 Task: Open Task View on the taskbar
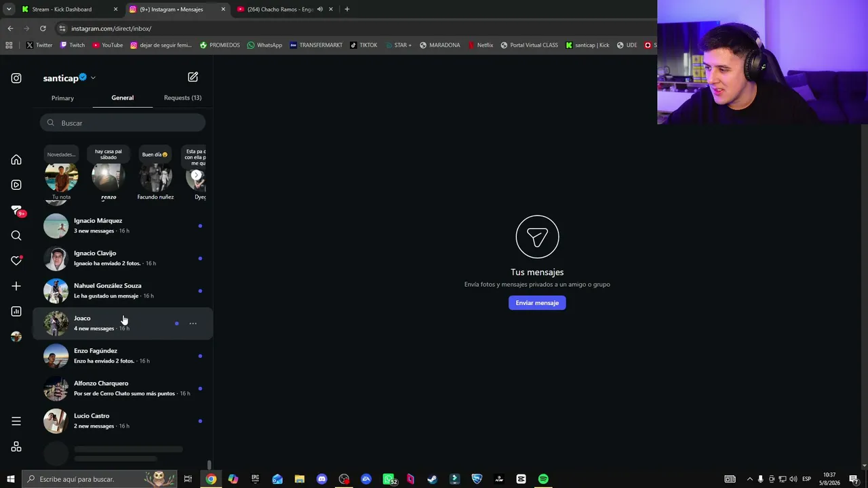click(x=188, y=479)
